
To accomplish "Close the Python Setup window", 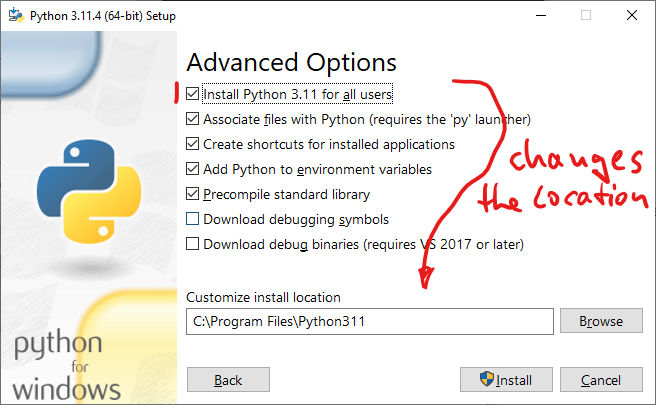I will click(x=632, y=14).
